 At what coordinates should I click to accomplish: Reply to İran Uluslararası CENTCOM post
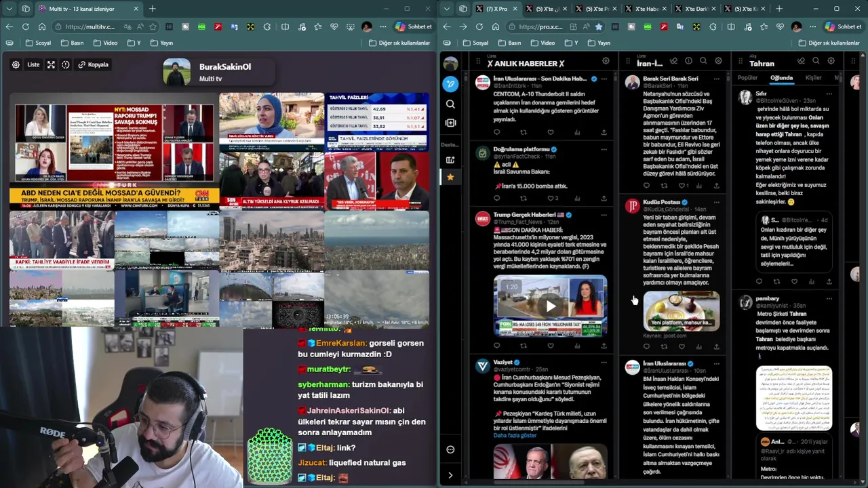pyautogui.click(x=496, y=132)
